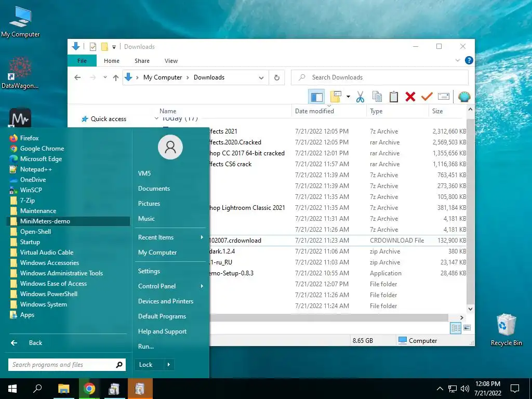Viewport: 532px width, 399px height.
Task: Open recent locations dropdown arrow
Action: [105, 77]
